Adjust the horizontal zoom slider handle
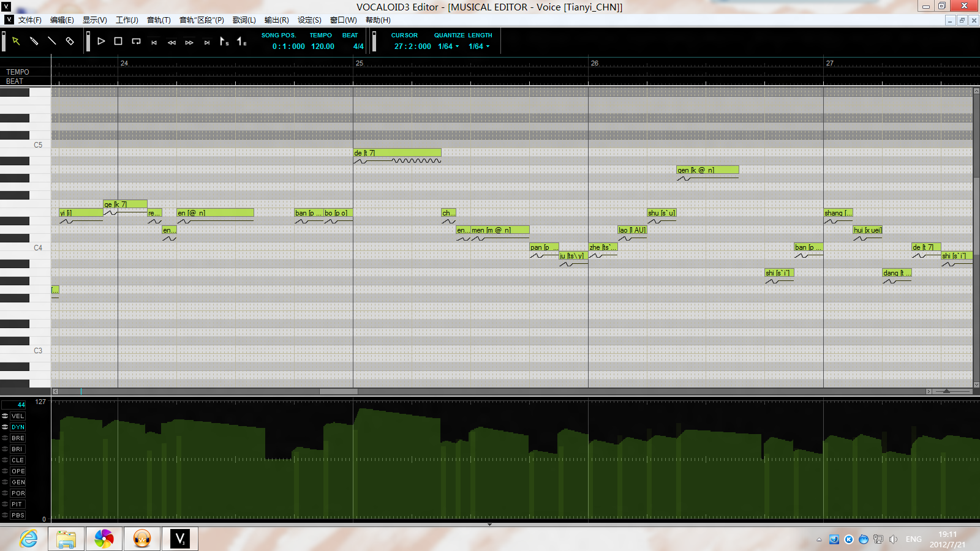Screen dimensions: 980x551 pos(947,391)
